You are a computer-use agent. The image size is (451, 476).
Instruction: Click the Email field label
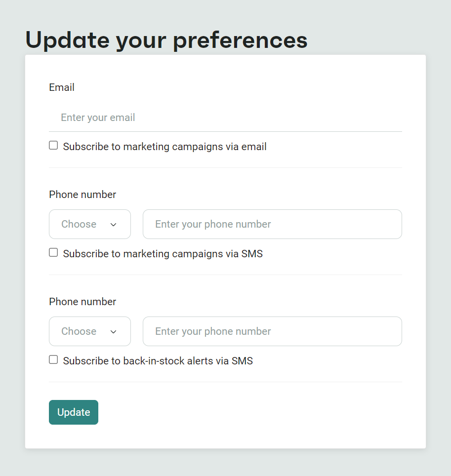coord(61,87)
